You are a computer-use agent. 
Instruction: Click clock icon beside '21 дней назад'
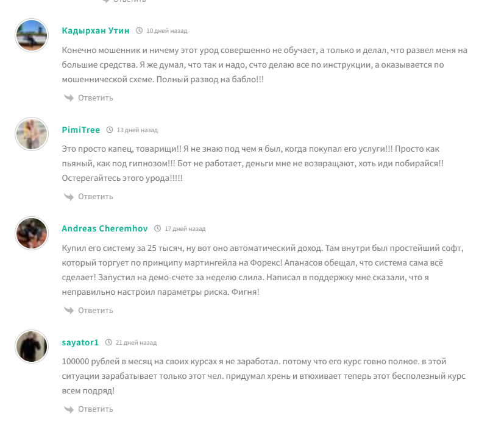(x=108, y=342)
